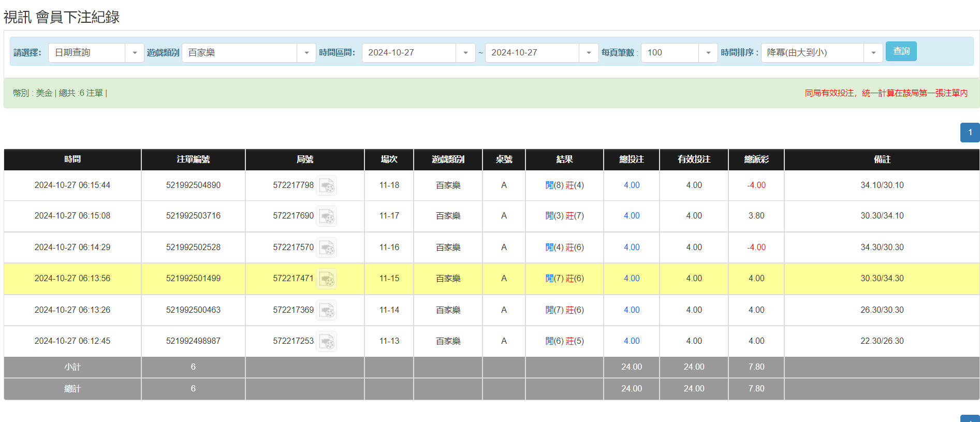
Task: Select bet number 521992503716 cell
Action: pos(193,216)
